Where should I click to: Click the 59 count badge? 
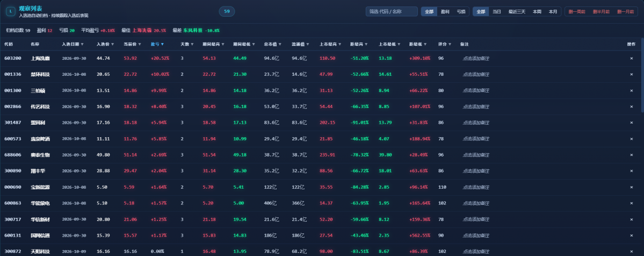(227, 11)
